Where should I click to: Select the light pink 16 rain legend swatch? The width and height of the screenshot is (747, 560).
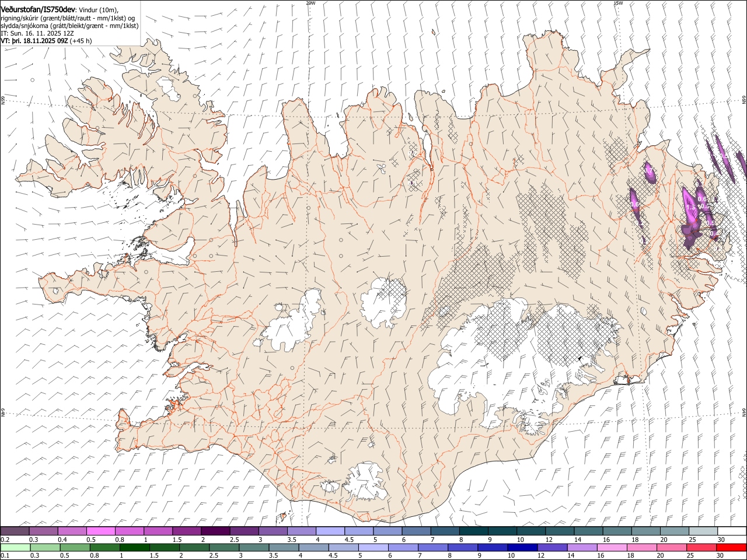pos(612,548)
